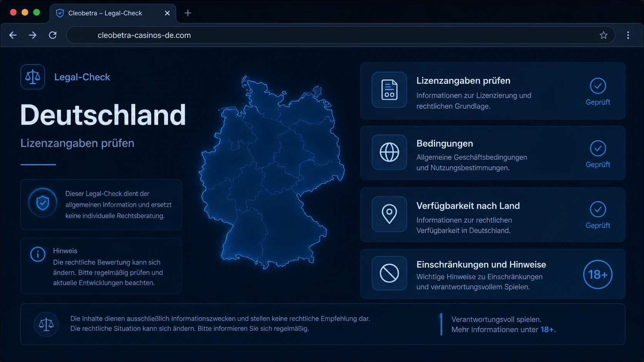
Task: Click the shield checkmark disclaimer icon
Action: tap(42, 203)
